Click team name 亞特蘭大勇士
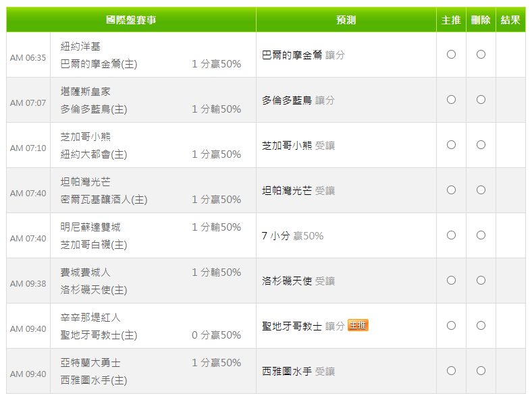This screenshot has height=404, width=532. coord(90,363)
